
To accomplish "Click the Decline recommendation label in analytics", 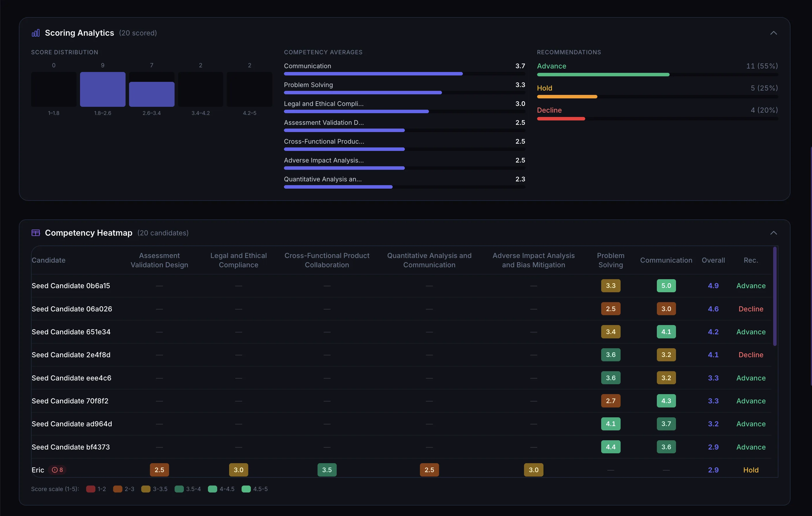I will pos(549,110).
